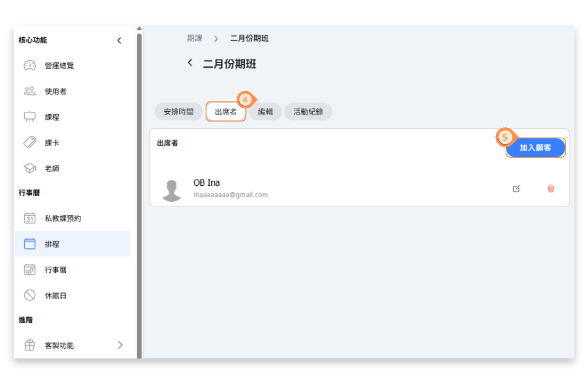Image resolution: width=588 pixels, height=392 pixels.
Task: Select the 課卡 tag icon
Action: pos(30,143)
